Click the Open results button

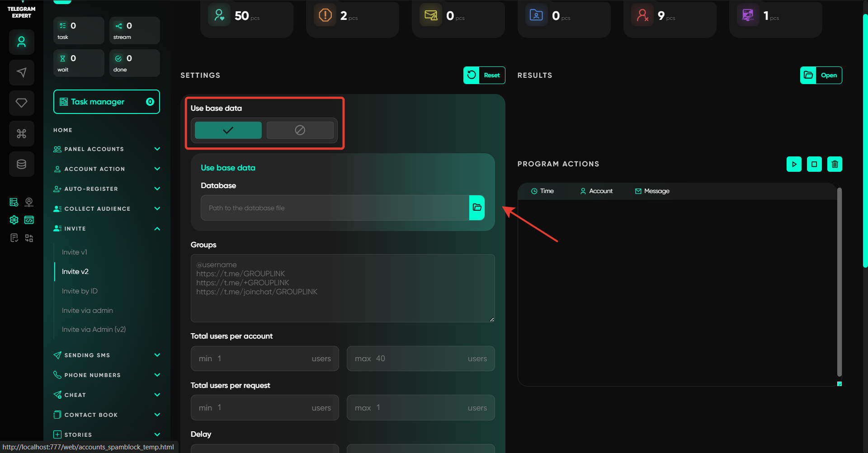pyautogui.click(x=821, y=75)
